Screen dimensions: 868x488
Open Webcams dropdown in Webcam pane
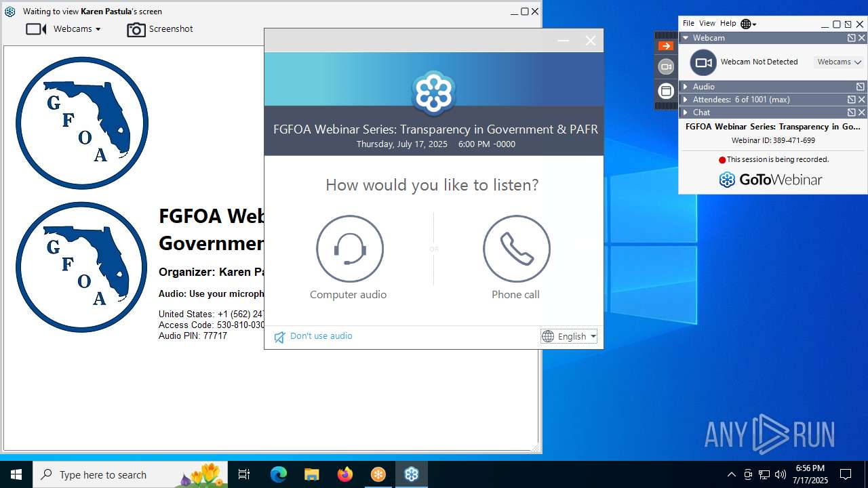tap(839, 62)
